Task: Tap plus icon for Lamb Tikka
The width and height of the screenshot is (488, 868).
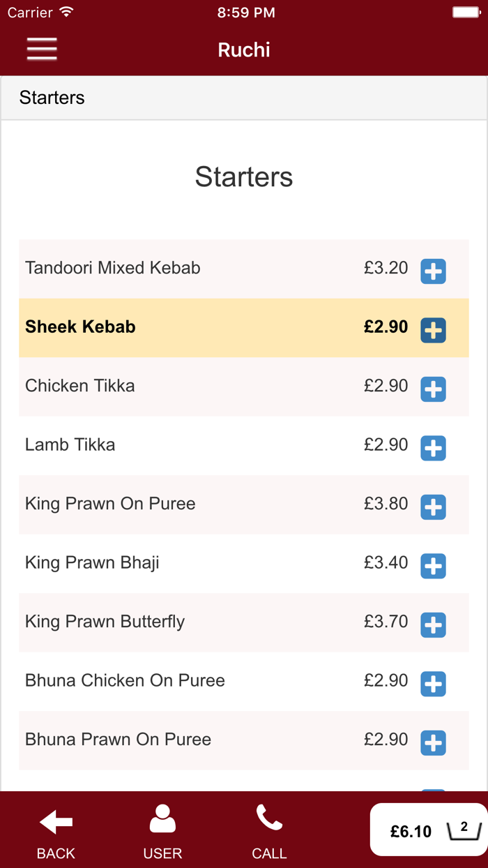Action: point(433,448)
